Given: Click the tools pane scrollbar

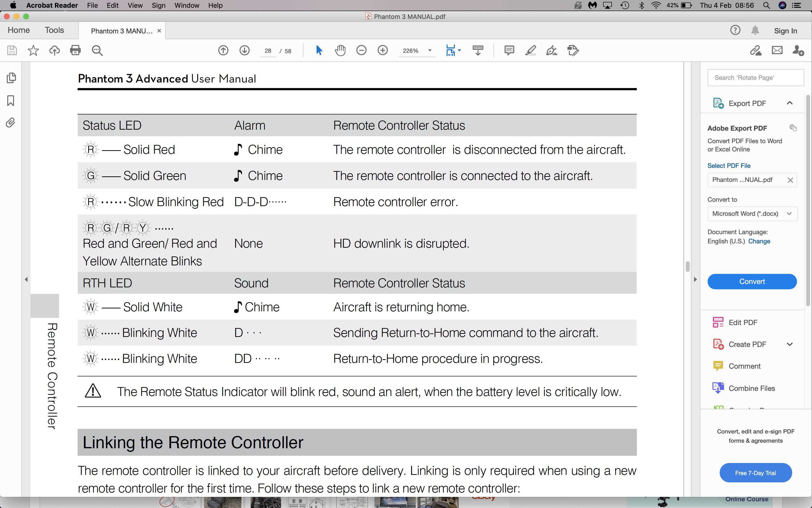Looking at the screenshot, I should click(x=808, y=201).
